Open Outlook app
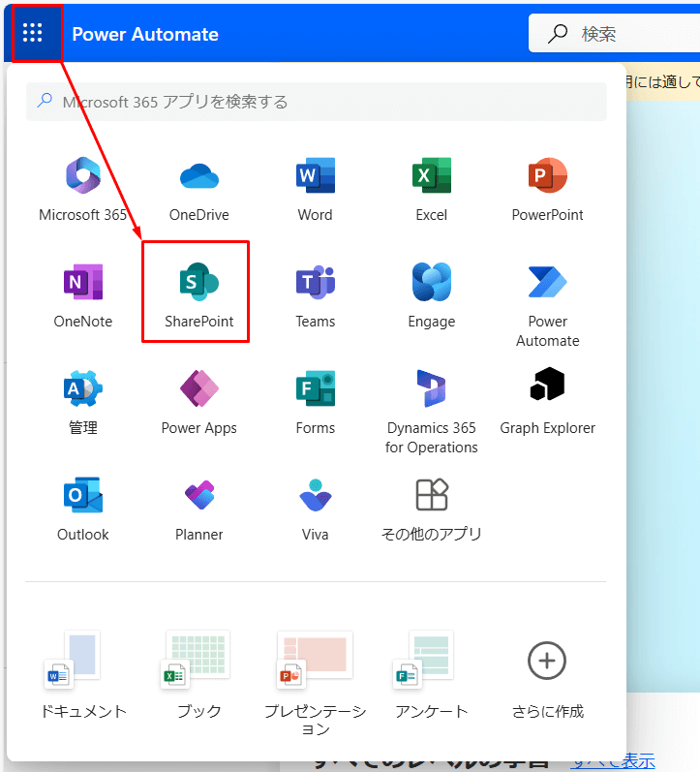The height and width of the screenshot is (772, 700). coord(83,510)
